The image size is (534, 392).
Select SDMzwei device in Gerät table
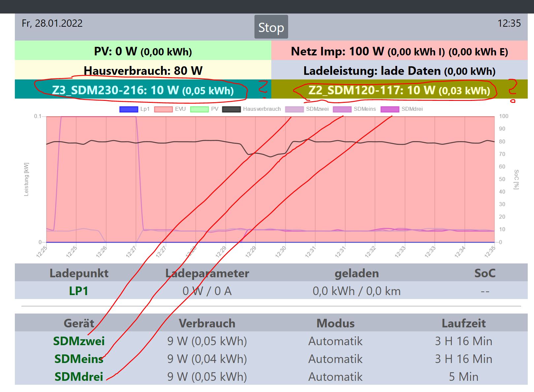pos(79,341)
